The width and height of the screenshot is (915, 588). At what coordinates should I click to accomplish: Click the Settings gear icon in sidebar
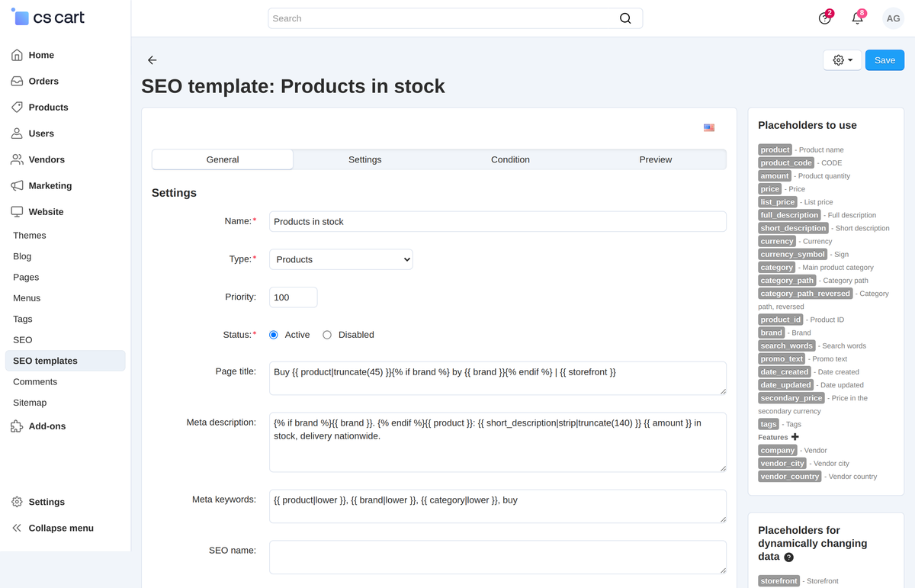(17, 502)
